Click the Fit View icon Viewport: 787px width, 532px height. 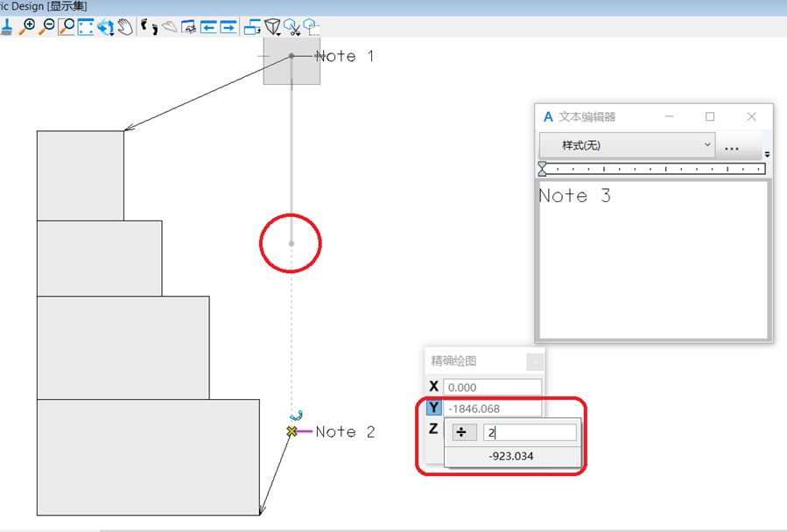tap(86, 27)
